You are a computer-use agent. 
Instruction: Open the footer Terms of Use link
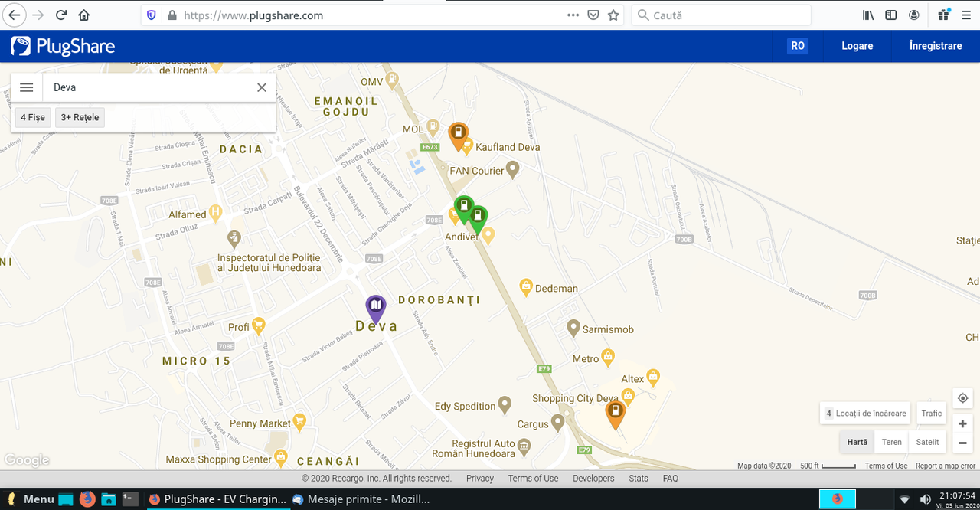pos(533,478)
